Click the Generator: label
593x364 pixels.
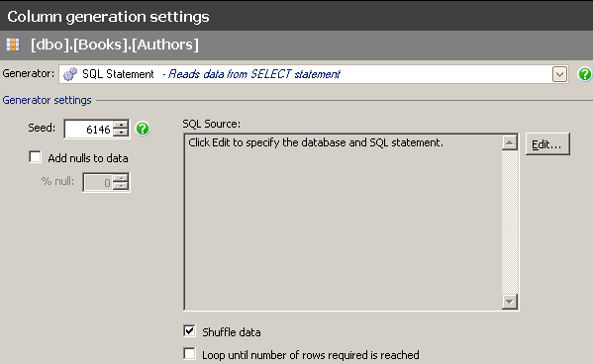click(x=29, y=73)
